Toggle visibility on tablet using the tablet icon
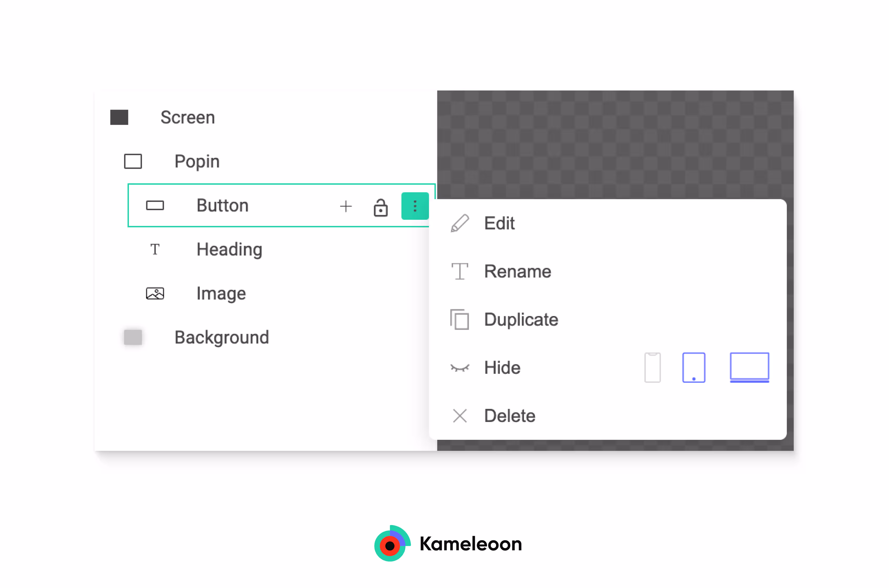Image resolution: width=889 pixels, height=588 pixels. 693,367
